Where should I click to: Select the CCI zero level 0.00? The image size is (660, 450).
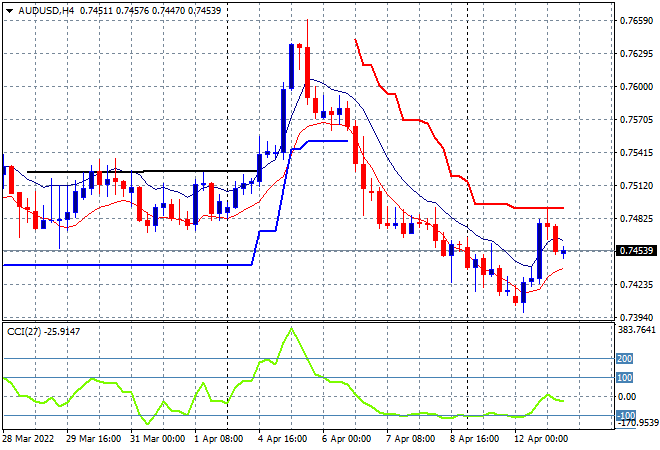(627, 397)
